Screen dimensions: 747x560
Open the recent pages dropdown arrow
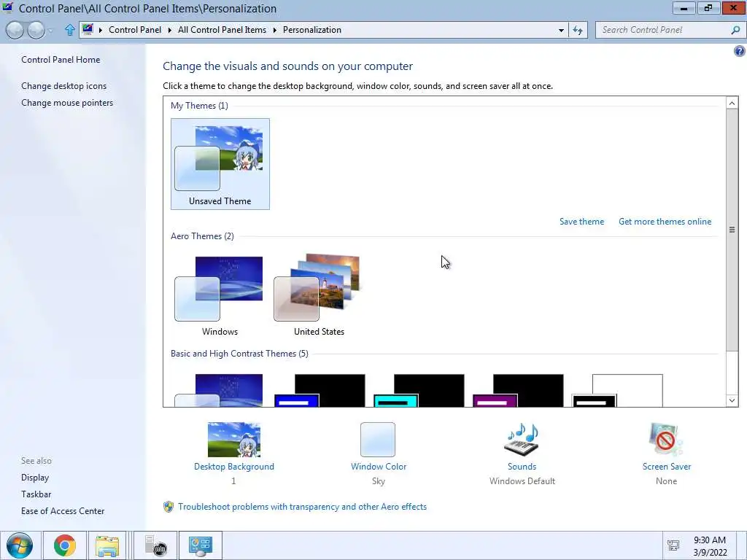coord(50,31)
